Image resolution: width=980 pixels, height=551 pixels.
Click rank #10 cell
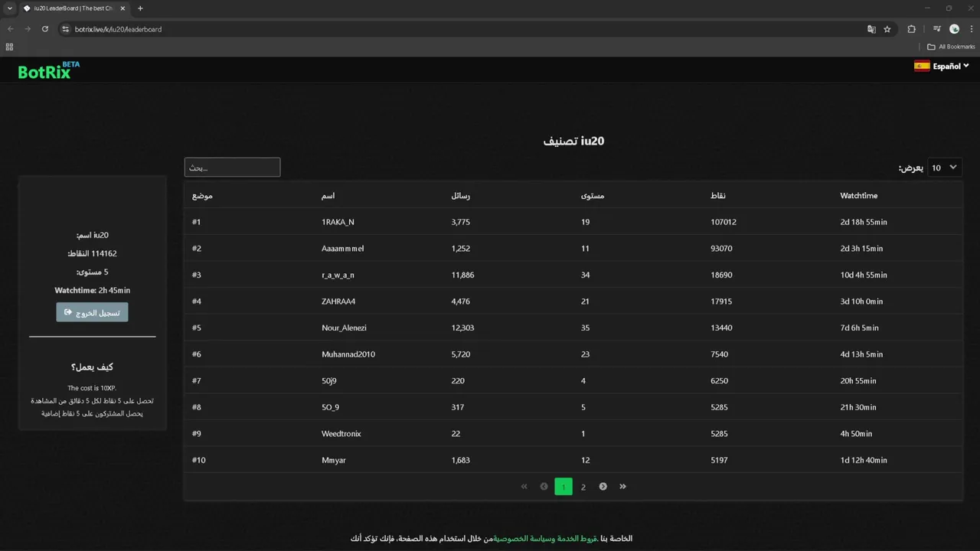tap(199, 461)
